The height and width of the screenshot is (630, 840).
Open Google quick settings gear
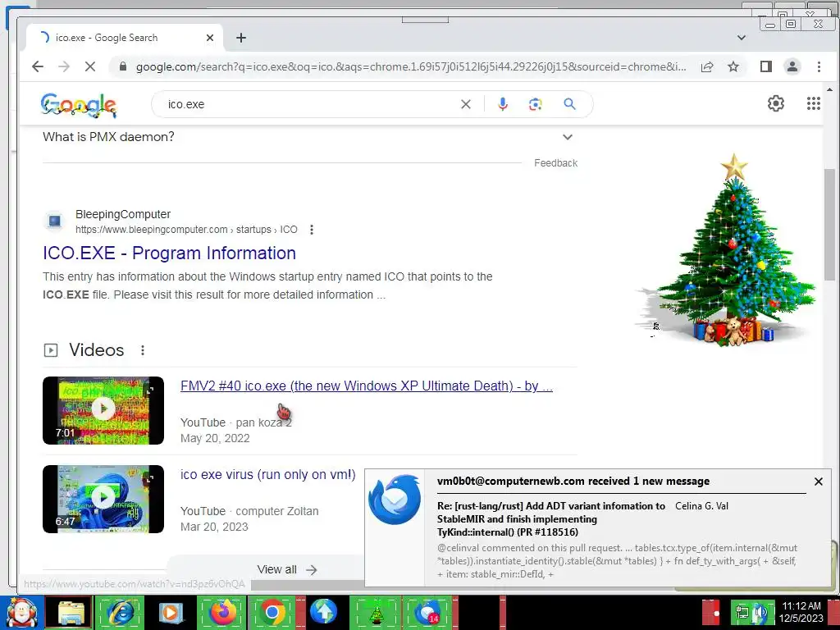(776, 103)
